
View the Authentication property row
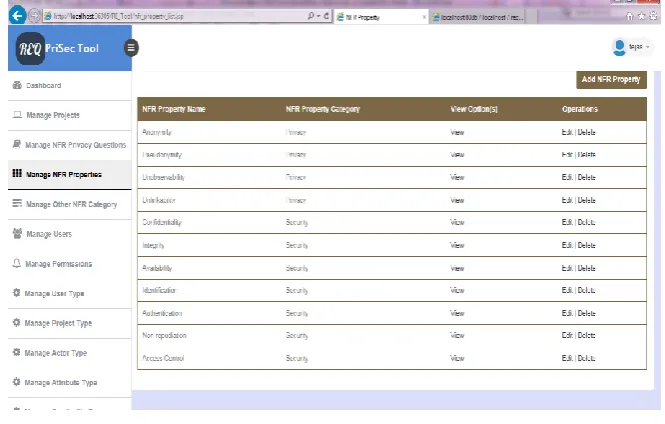457,313
